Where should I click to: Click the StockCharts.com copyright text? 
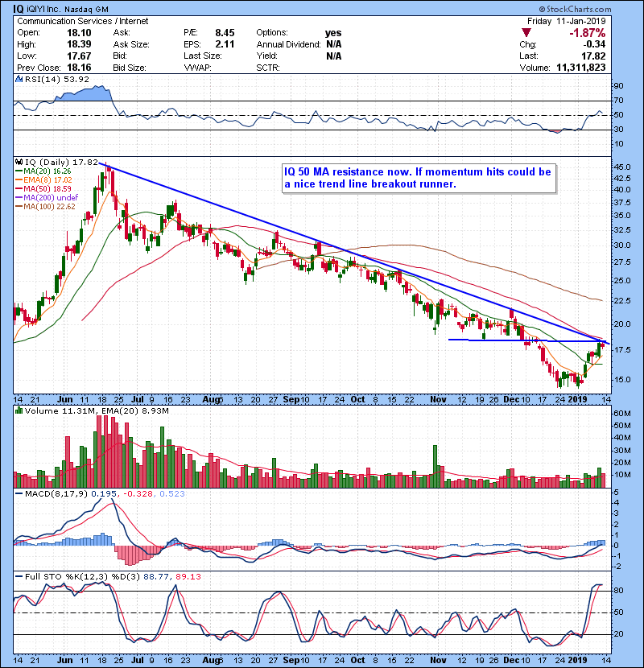[x=575, y=9]
